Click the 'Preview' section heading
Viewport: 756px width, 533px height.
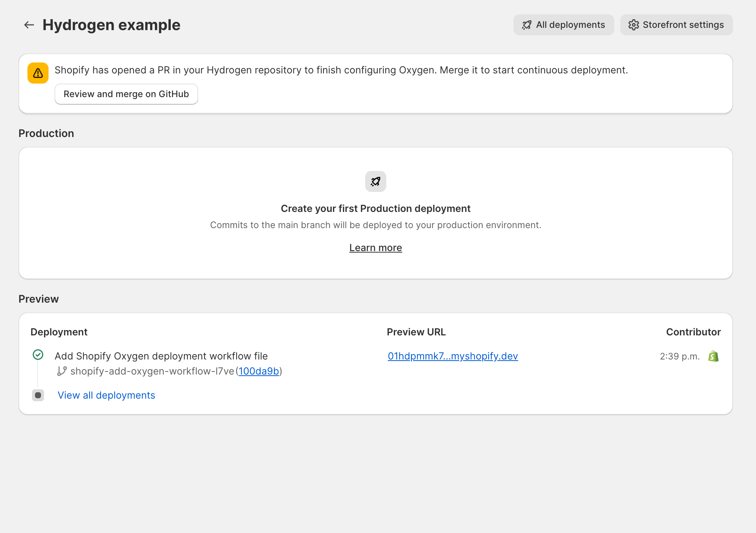39,299
